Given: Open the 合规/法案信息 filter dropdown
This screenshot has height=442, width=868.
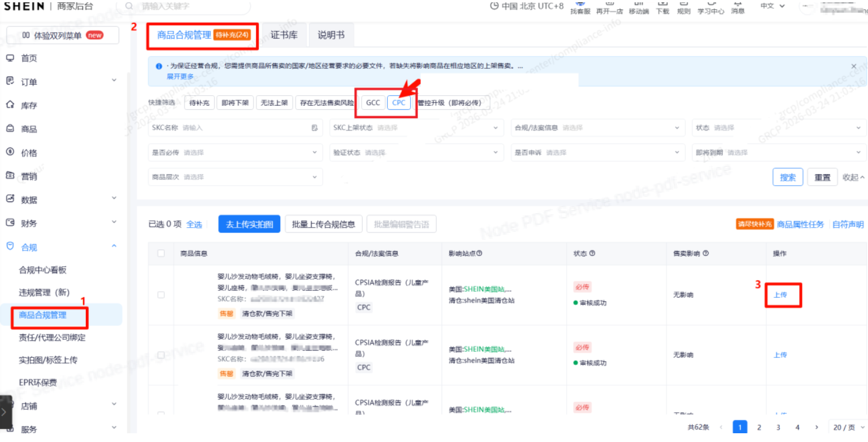Looking at the screenshot, I should click(x=598, y=128).
